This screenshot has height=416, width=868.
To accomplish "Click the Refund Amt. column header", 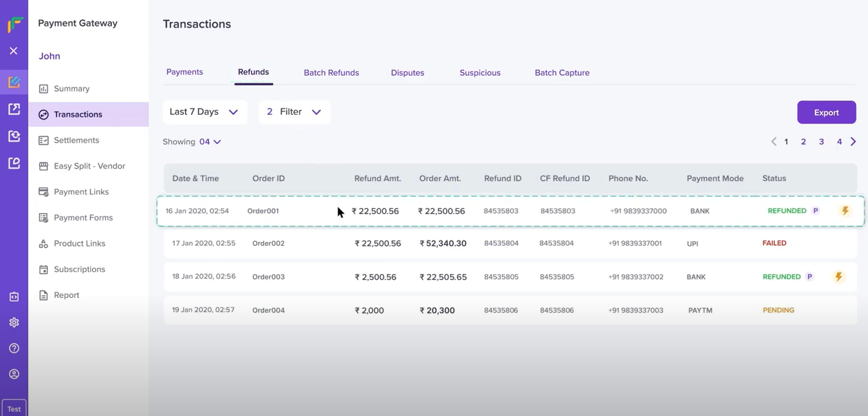I will coord(377,178).
